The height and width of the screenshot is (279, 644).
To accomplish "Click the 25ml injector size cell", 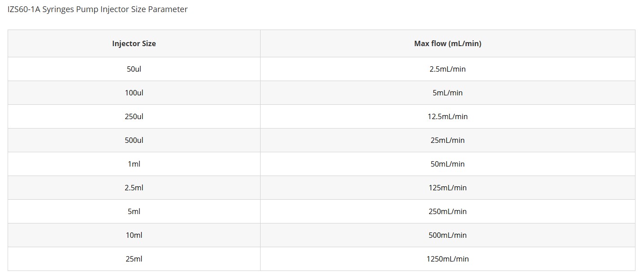I will click(x=134, y=259).
